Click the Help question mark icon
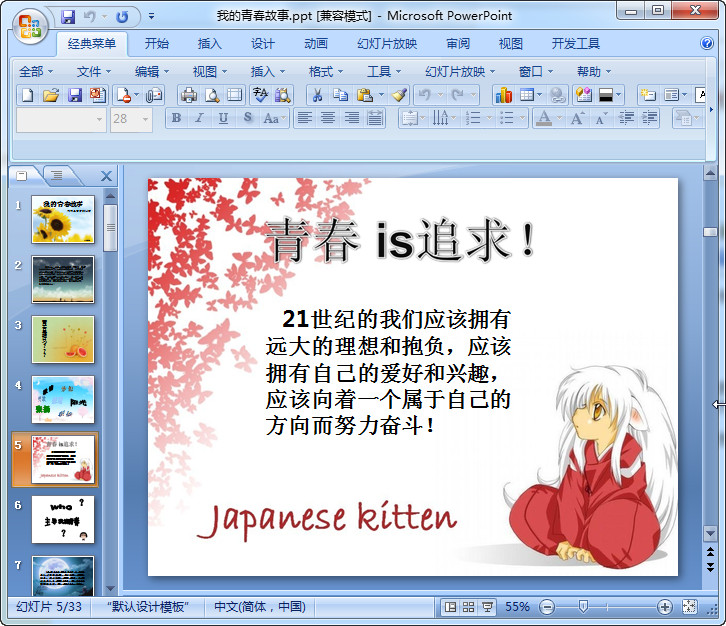The height and width of the screenshot is (626, 726). [707, 44]
